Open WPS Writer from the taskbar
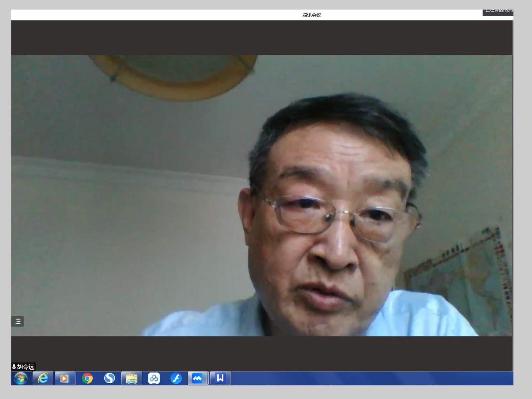This screenshot has width=532, height=399. coord(220,378)
